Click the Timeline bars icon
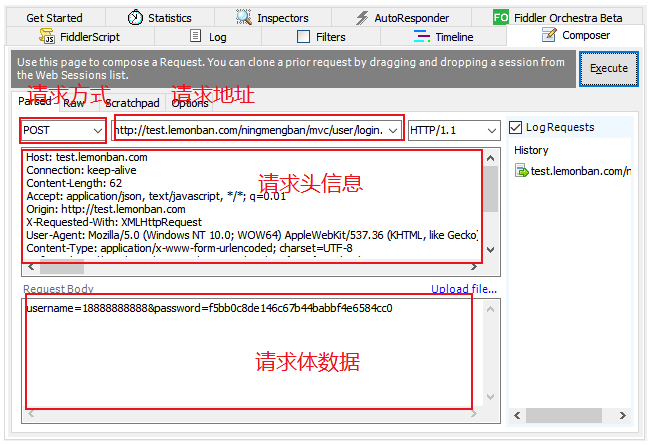This screenshot has width=651, height=445. [422, 36]
